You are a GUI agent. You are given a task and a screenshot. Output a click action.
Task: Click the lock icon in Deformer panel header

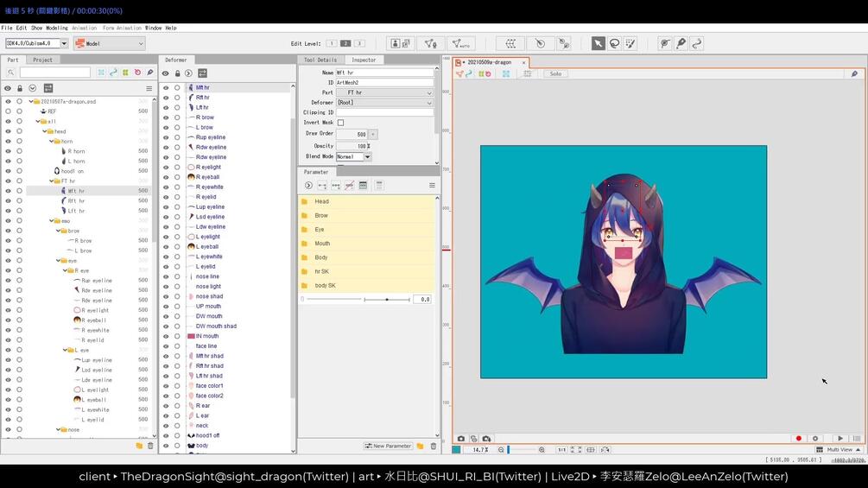pos(177,73)
